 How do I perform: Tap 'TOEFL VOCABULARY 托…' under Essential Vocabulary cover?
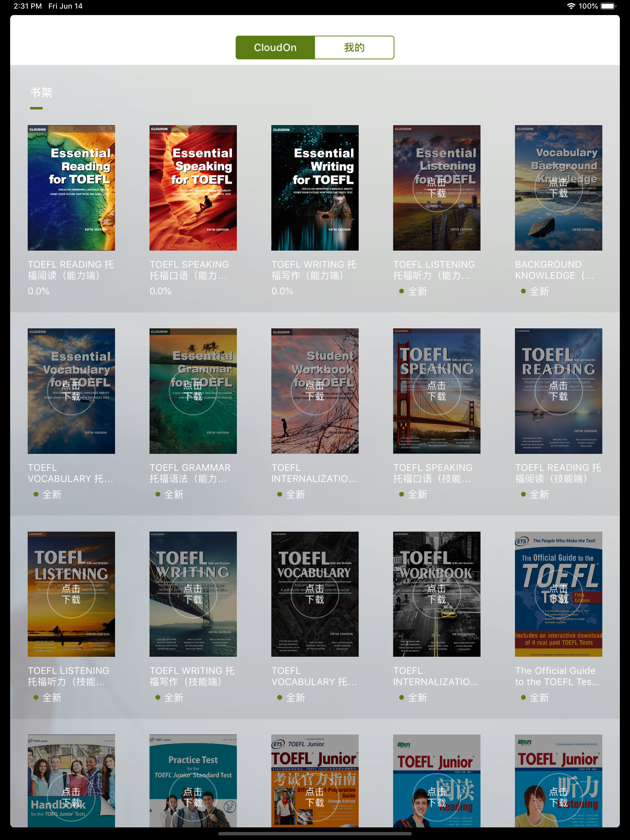click(70, 473)
